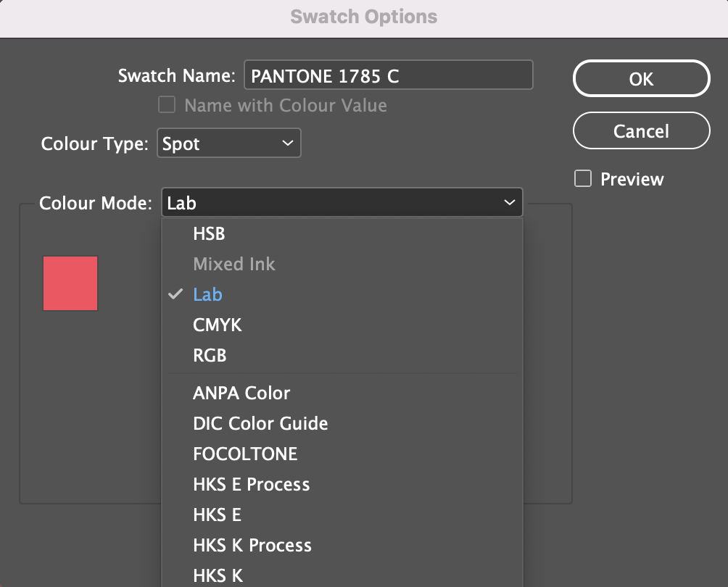Select FOCOLTONE colour library
Screen dimensions: 728x587
[244, 454]
